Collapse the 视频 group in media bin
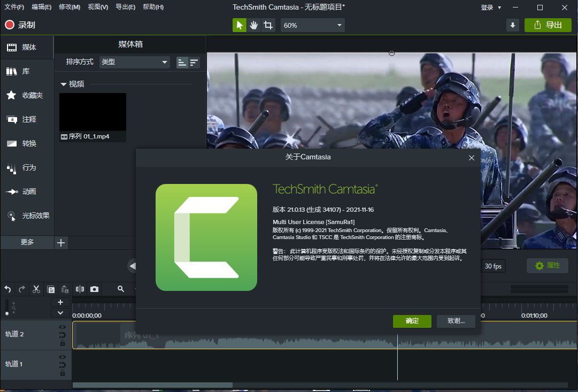Viewport: 578px width, 392px height. pyautogui.click(x=64, y=84)
